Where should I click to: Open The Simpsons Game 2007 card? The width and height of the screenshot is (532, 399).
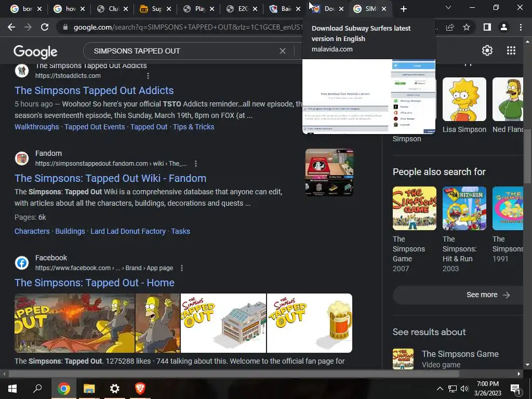tap(414, 229)
